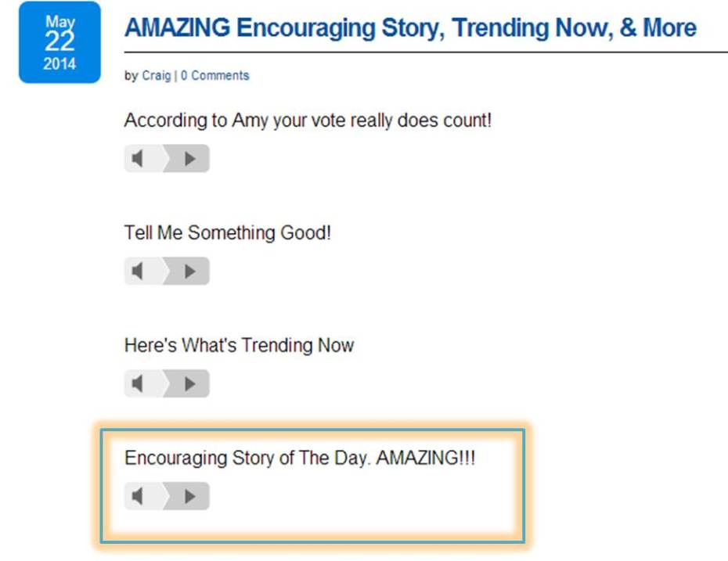Image resolution: width=728 pixels, height=561 pixels.
Task: Click "Encouraging Story of The Day. AMAZING!!!" text
Action: pos(300,458)
